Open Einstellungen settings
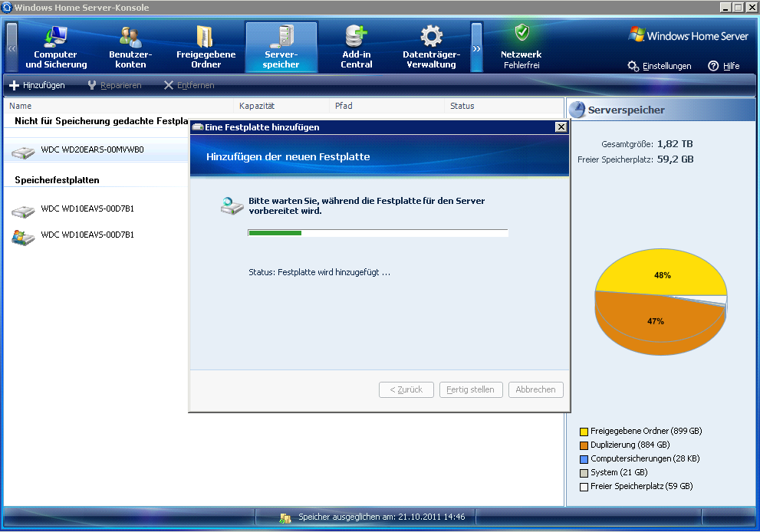The height and width of the screenshot is (532, 760). pyautogui.click(x=660, y=66)
